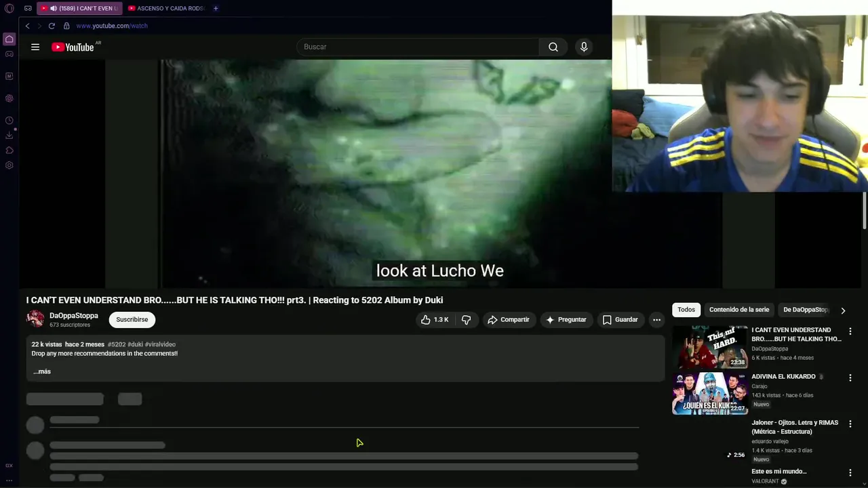Go forward in browser history
Screen dimensions: 868x488
39,26
